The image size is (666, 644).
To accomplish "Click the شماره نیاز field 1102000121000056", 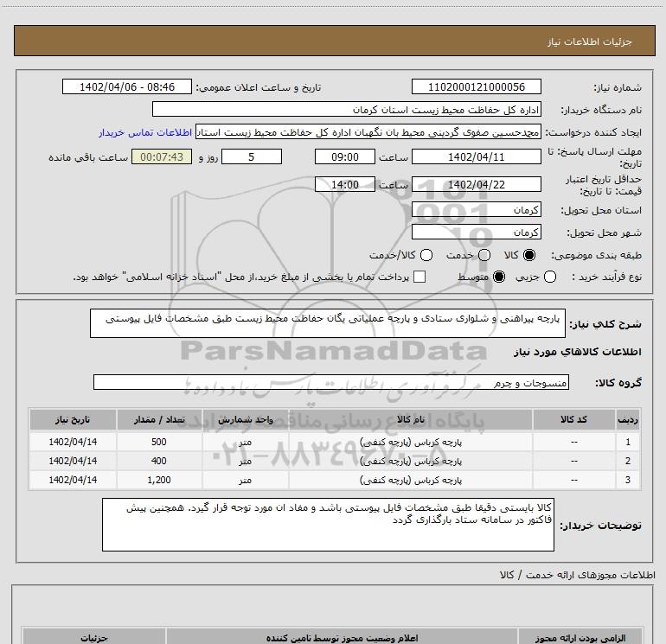I will [x=476, y=87].
